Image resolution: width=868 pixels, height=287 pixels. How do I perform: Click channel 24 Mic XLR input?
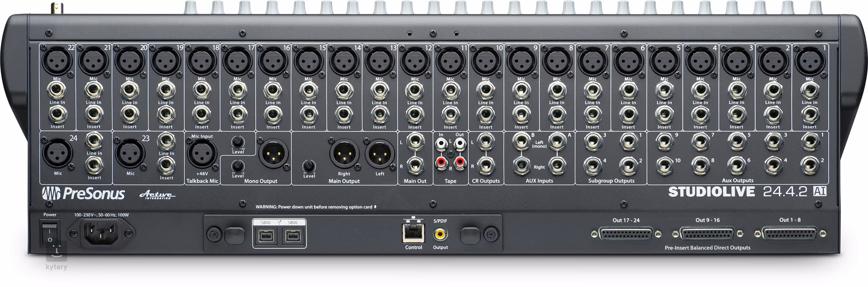coord(58,153)
